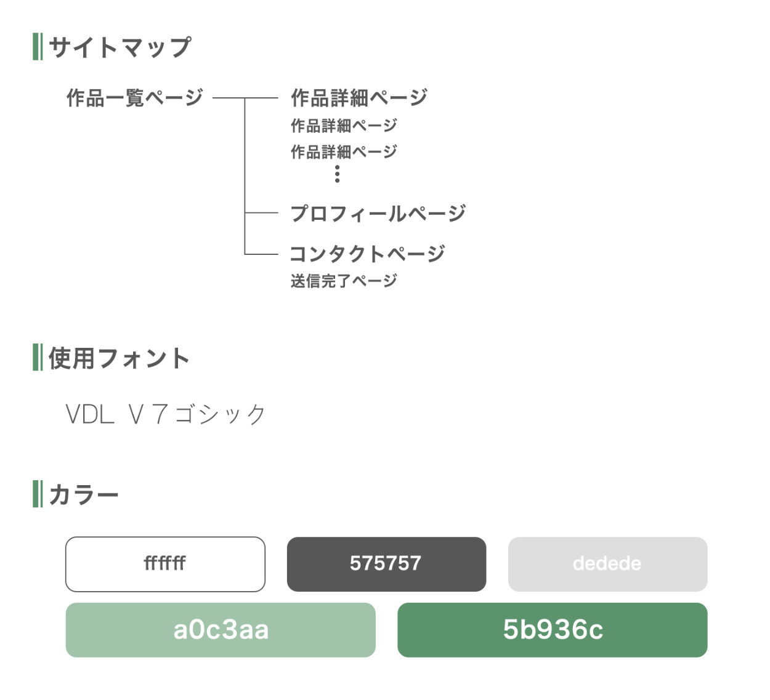Click the green bar beside 使用フォント heading
770x700 pixels.
pos(38,357)
